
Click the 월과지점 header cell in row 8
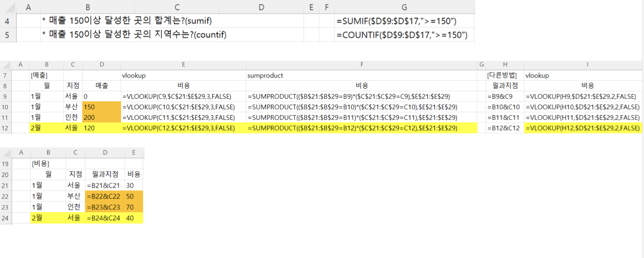pos(505,85)
